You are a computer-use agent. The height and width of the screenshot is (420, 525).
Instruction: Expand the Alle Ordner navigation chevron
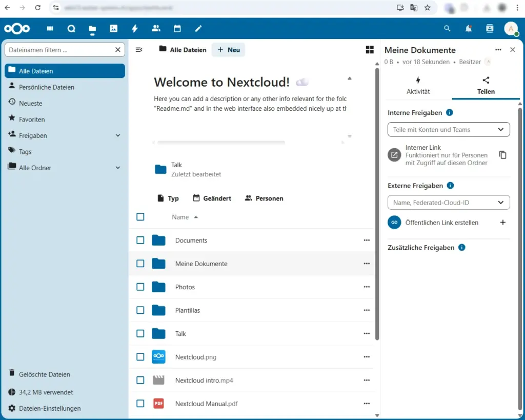[x=118, y=168]
